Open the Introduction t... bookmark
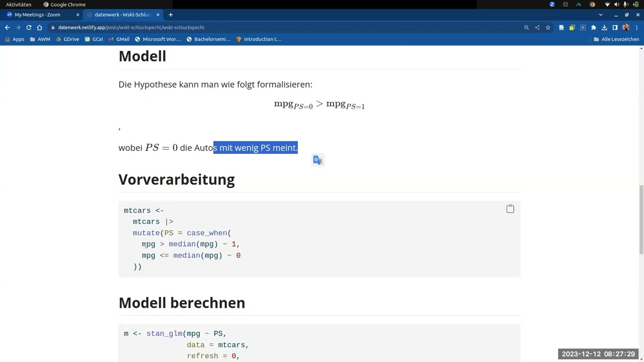 (x=259, y=39)
